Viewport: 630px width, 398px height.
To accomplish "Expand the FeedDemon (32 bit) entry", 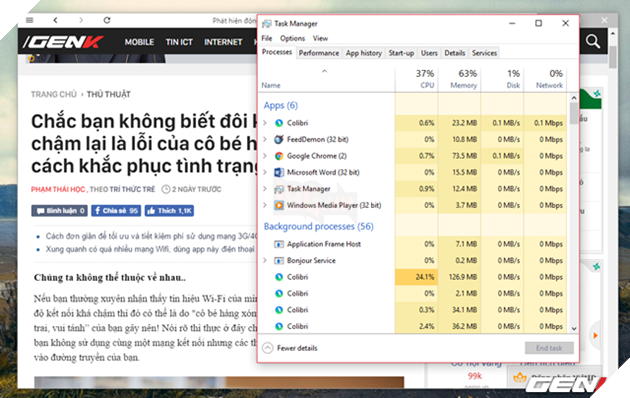I will [265, 139].
